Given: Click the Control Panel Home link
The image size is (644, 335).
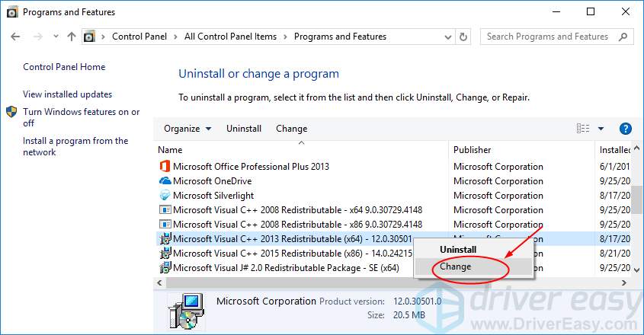Looking at the screenshot, I should 64,67.
